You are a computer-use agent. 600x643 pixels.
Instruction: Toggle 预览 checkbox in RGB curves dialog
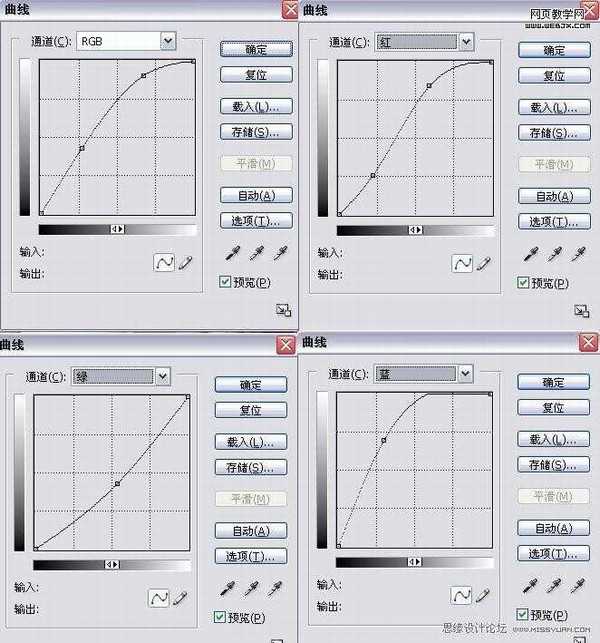pos(225,282)
